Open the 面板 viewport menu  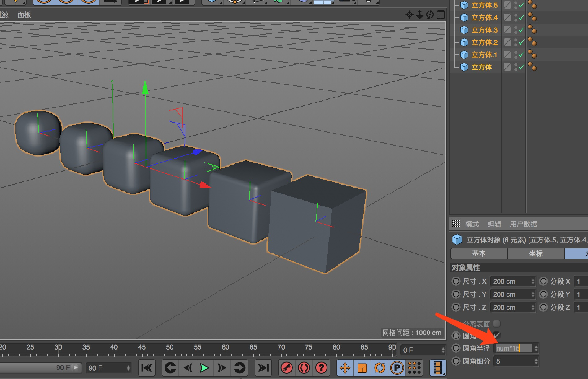tap(24, 15)
